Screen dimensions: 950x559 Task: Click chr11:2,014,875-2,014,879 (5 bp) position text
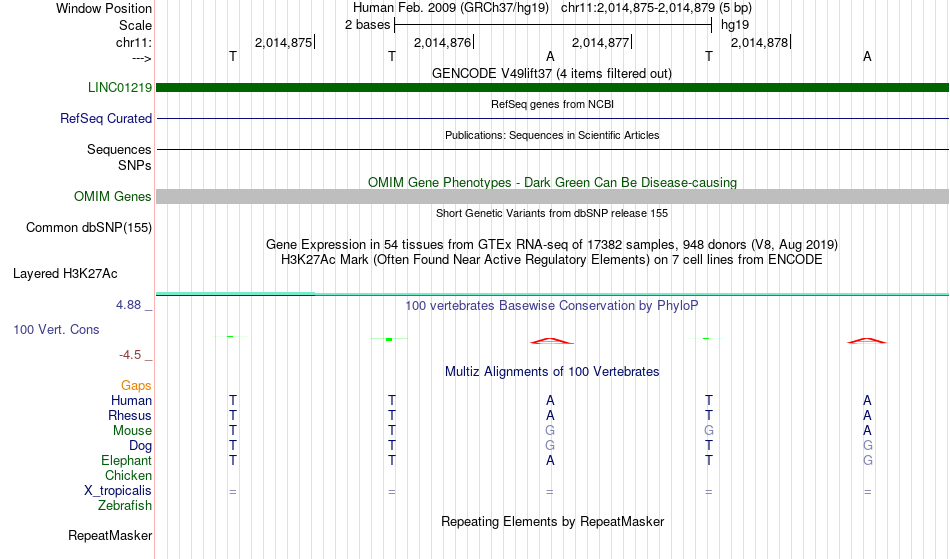click(656, 8)
